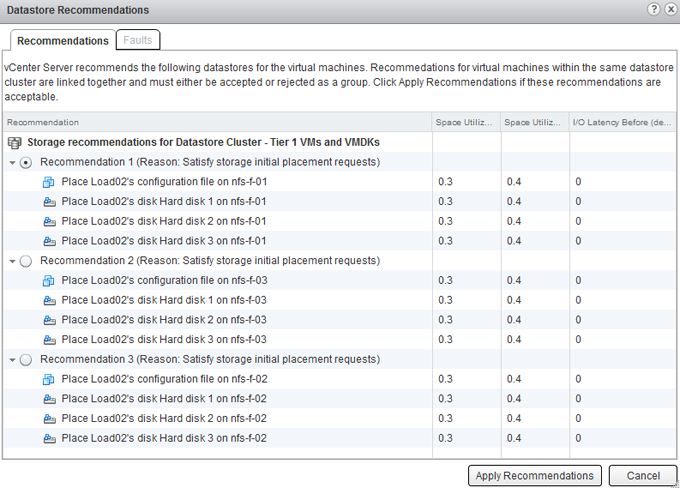Image resolution: width=680 pixels, height=488 pixels.
Task: Sort by I/O Latency Before column header
Action: coord(622,122)
